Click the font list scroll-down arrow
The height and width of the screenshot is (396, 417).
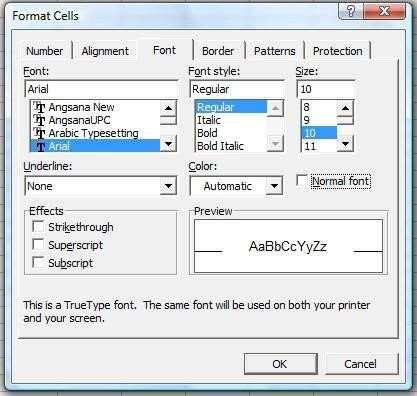pos(168,144)
